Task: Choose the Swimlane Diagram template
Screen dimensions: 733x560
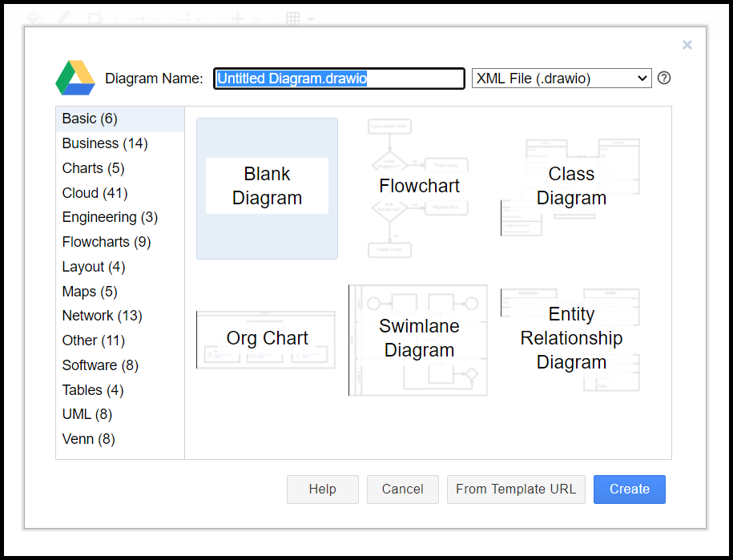Action: [x=419, y=340]
